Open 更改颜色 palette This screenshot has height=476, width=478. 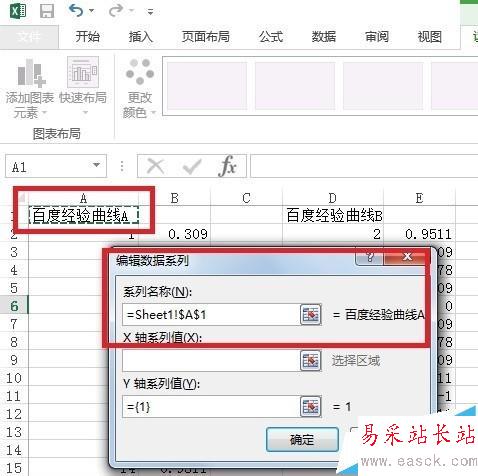pos(140,88)
